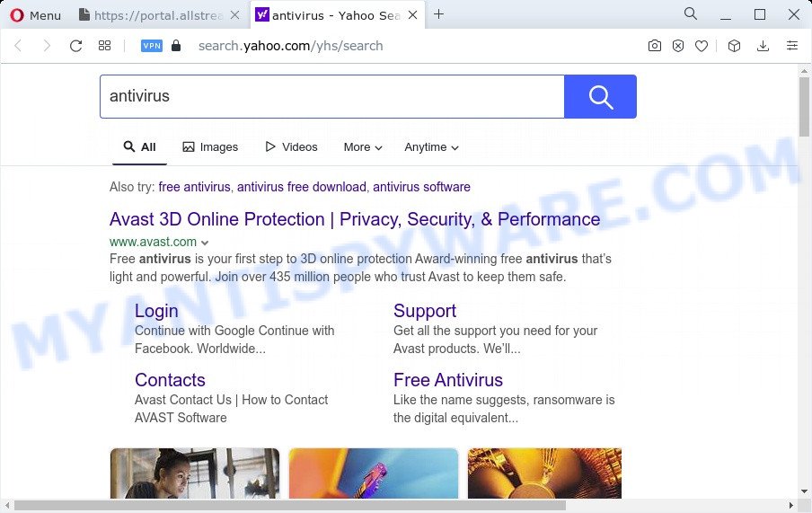Open Avast 3D Online Protection result

(355, 219)
